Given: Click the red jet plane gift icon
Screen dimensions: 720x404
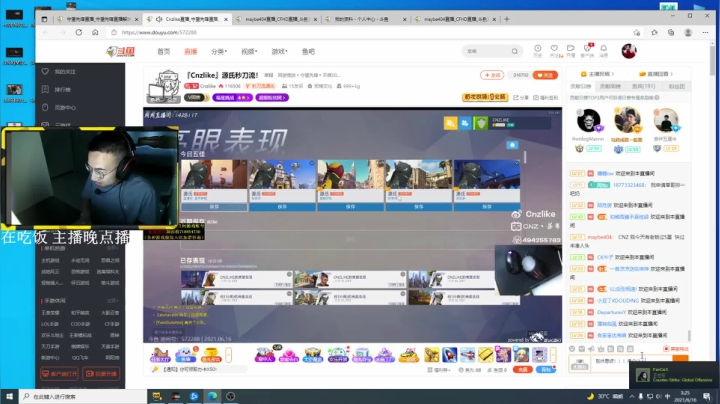Looking at the screenshot, I should click(x=467, y=355).
